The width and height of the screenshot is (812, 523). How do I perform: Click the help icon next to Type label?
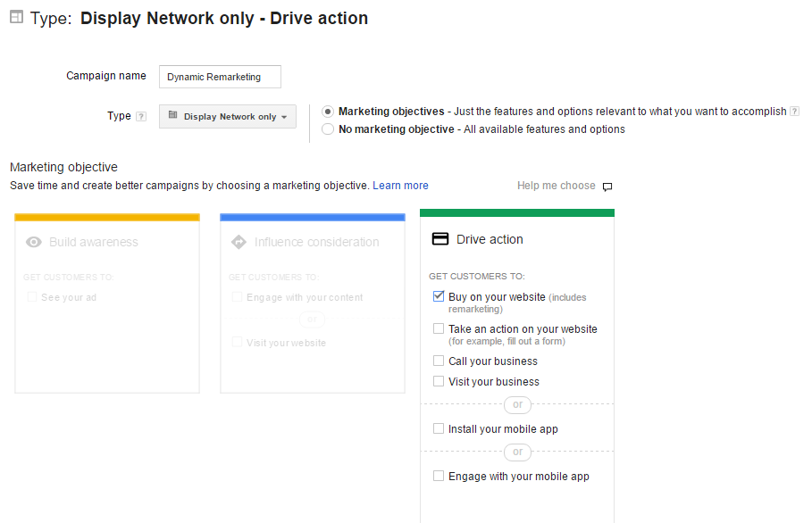tap(141, 115)
